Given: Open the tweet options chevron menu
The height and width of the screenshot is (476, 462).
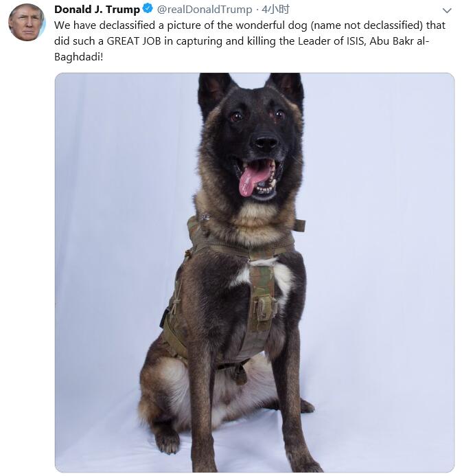Looking at the screenshot, I should 447,10.
